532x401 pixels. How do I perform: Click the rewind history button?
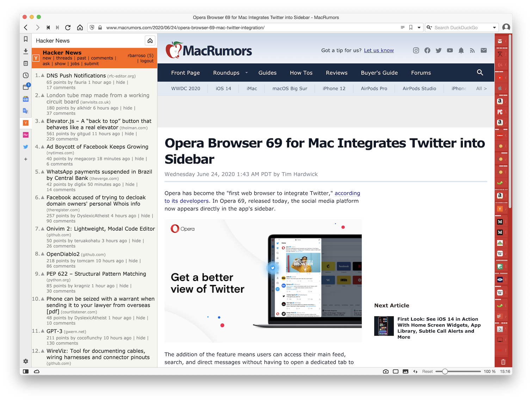(x=48, y=27)
